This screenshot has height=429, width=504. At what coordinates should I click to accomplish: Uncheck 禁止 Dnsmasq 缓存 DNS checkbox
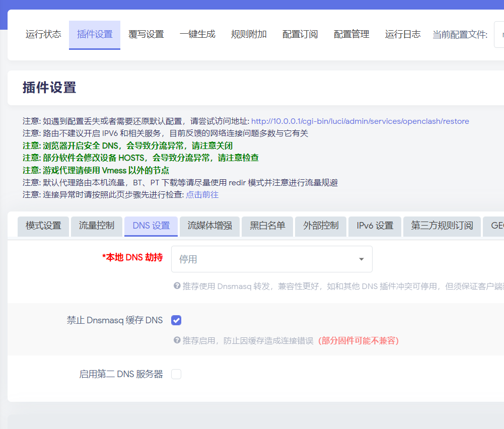tap(176, 320)
